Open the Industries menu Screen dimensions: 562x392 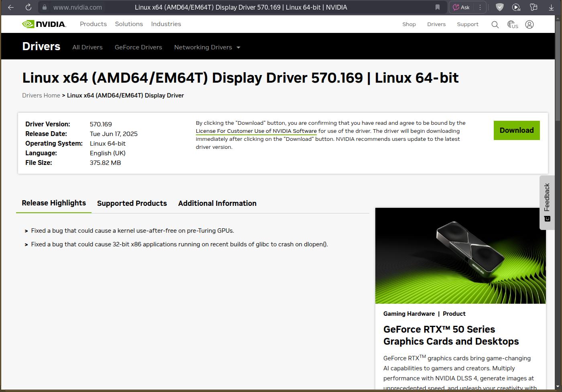pyautogui.click(x=166, y=24)
